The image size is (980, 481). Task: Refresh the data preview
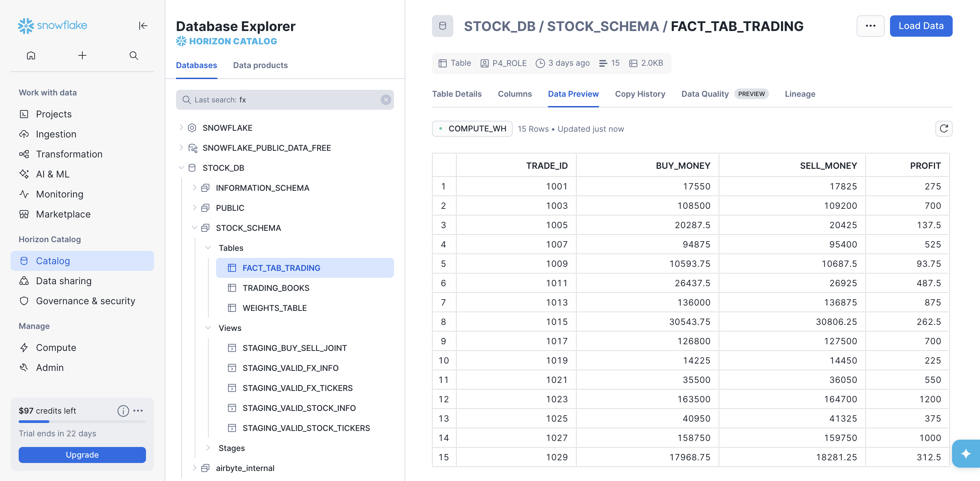coord(943,129)
